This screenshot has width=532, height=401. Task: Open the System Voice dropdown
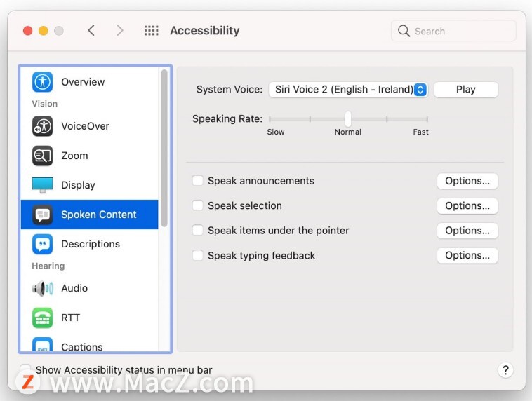coord(348,90)
